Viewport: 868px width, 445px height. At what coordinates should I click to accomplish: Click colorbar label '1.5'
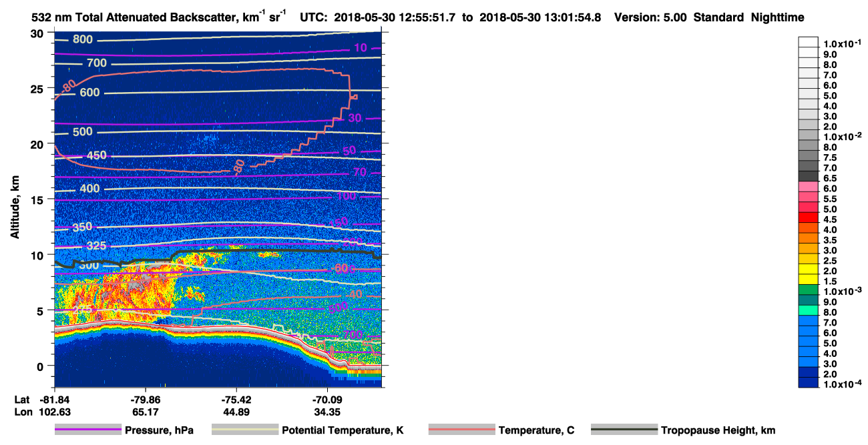click(831, 282)
